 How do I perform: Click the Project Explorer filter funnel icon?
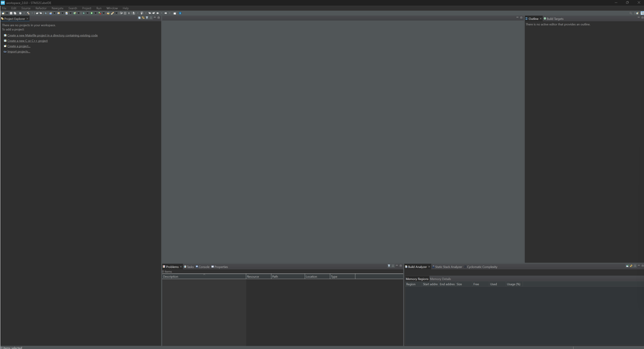(146, 17)
